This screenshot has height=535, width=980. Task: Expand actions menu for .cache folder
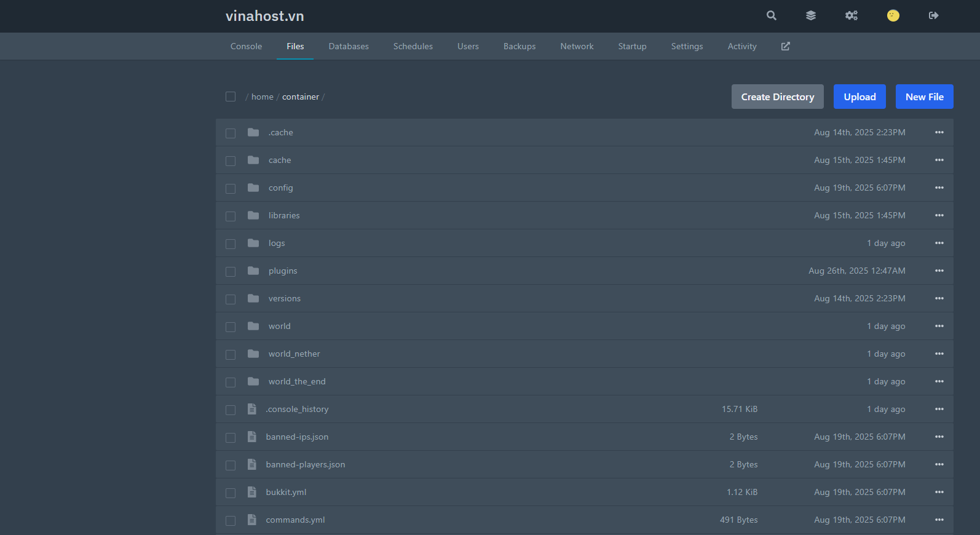point(939,132)
